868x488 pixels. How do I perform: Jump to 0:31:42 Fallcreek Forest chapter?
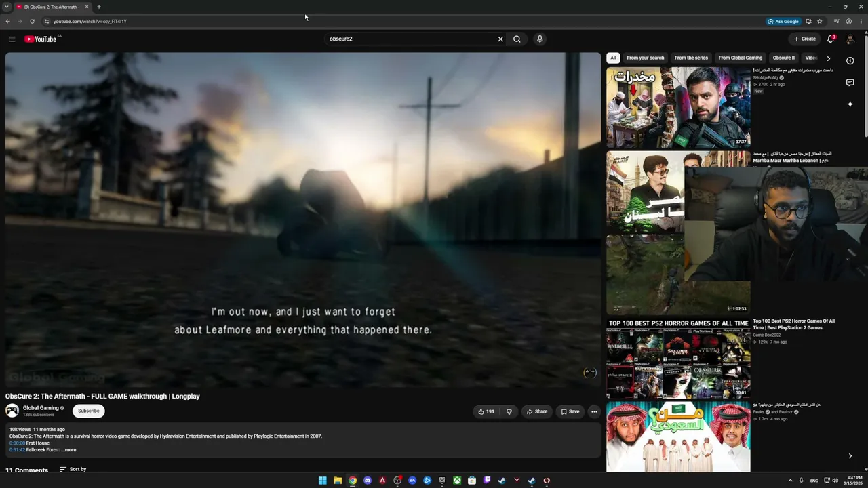[17, 450]
